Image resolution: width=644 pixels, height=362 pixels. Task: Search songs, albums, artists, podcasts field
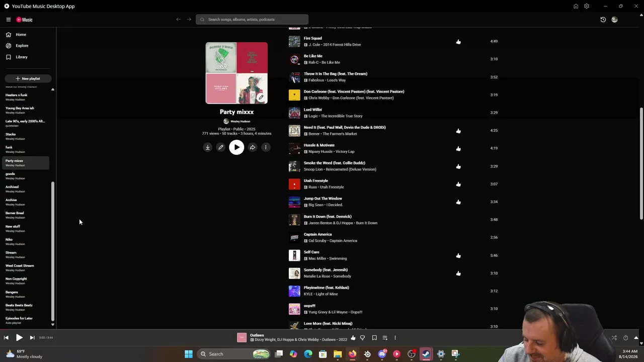[x=252, y=20]
